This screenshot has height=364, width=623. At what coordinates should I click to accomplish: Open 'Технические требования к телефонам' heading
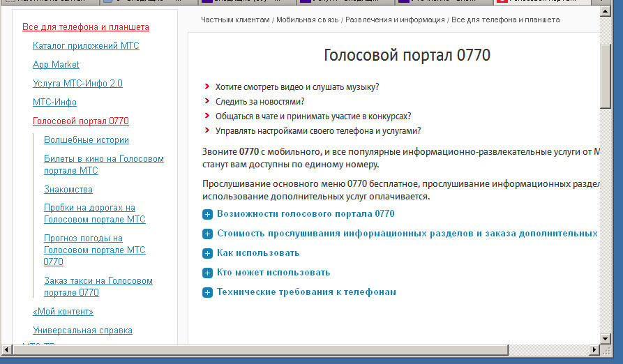pos(306,292)
